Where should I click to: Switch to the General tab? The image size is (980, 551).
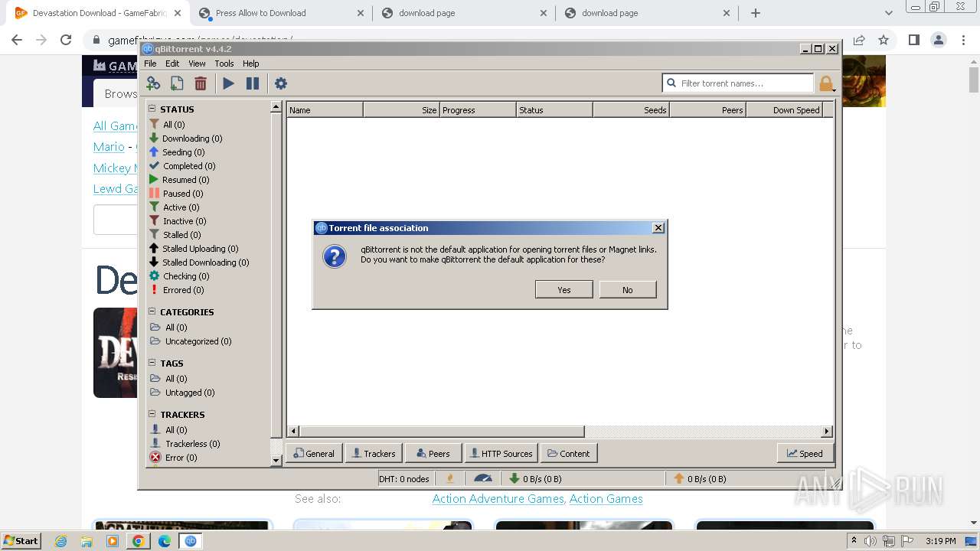coord(314,453)
